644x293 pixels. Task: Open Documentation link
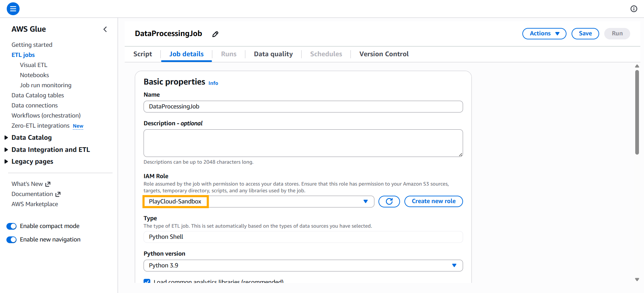click(32, 194)
